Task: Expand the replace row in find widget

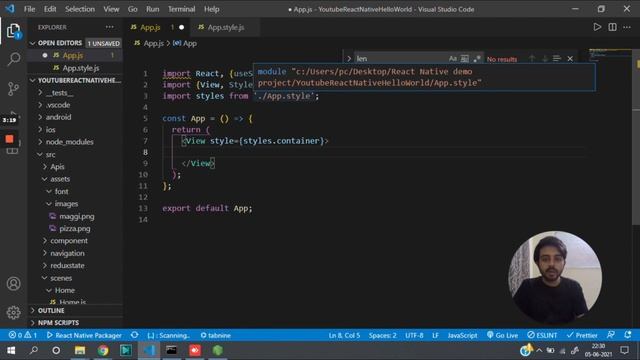Action: click(x=349, y=59)
